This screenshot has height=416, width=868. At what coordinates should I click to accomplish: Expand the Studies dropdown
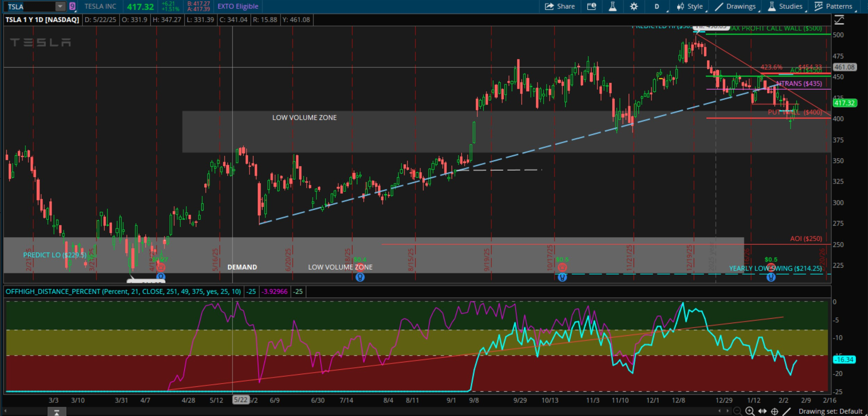[x=785, y=6]
